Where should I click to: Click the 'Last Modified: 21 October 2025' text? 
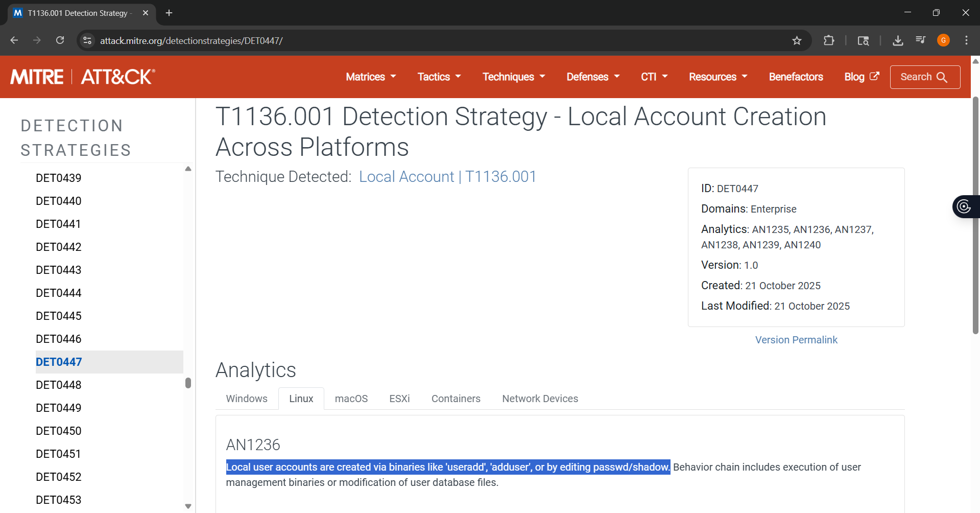[775, 306]
